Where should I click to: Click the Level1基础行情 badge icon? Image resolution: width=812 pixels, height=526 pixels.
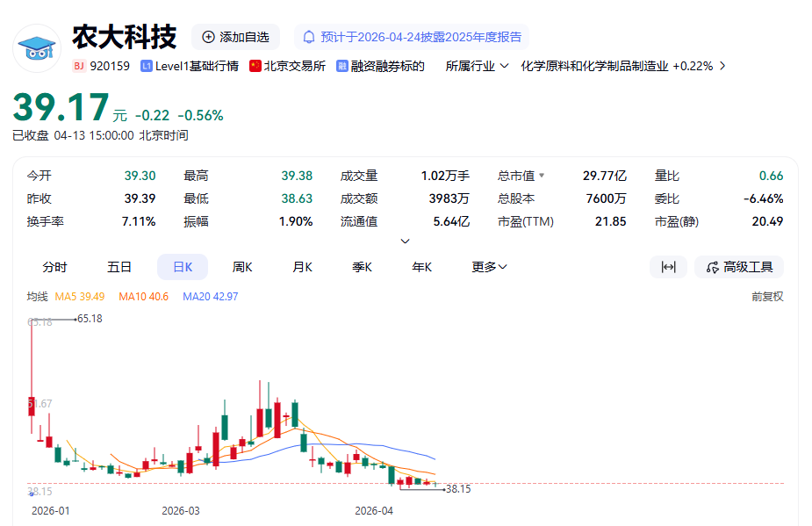click(147, 66)
